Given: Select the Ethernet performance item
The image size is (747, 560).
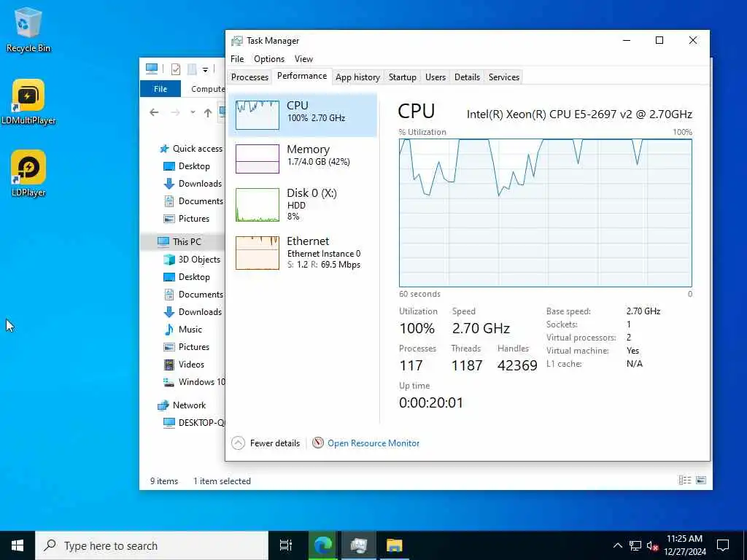Looking at the screenshot, I should [303, 252].
